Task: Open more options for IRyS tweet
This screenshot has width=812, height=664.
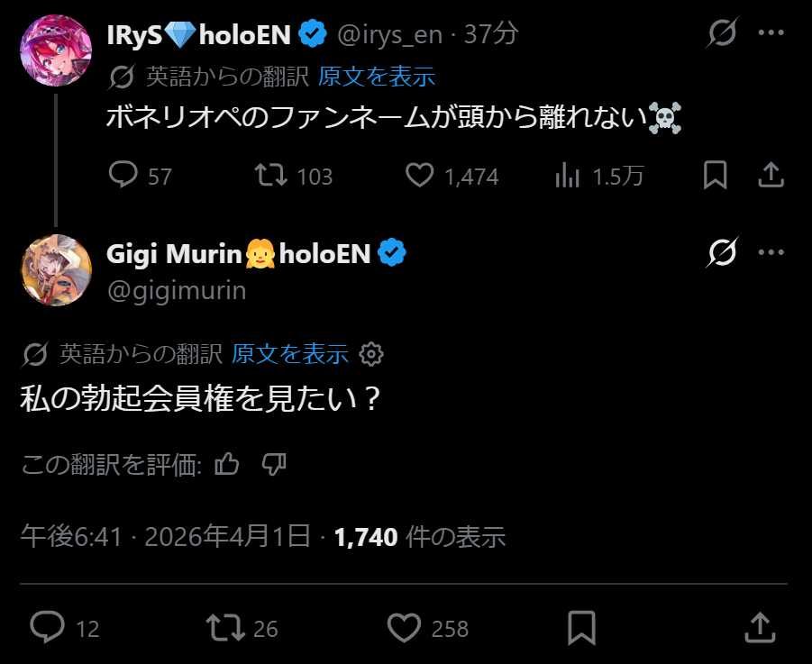Action: [x=771, y=34]
